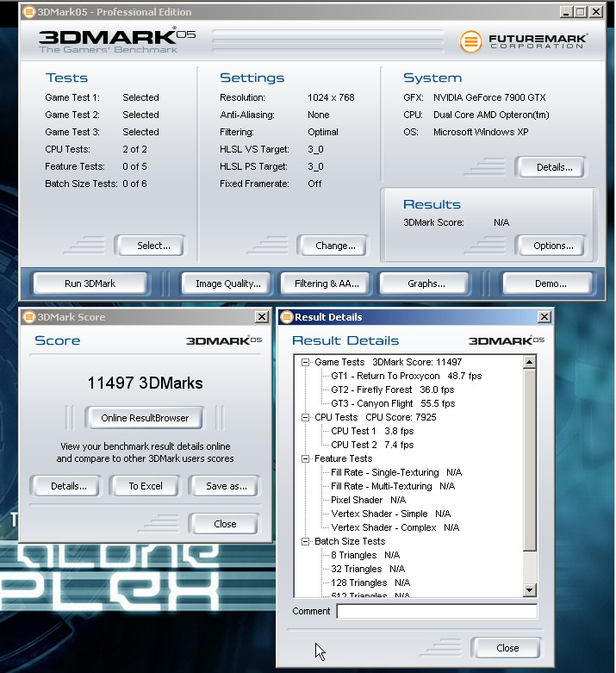Click the Game Tests 3DMark Score label
This screenshot has height=673, width=616.
388,362
